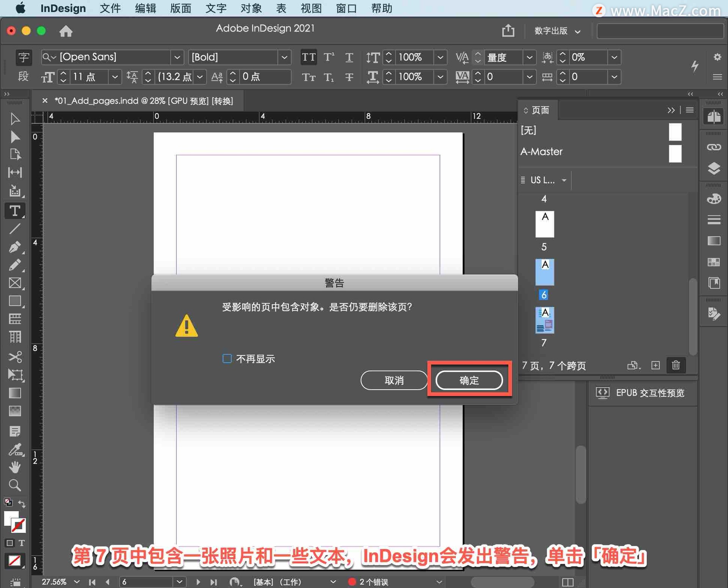This screenshot has width=728, height=588.
Task: Toggle All Caps TT formatting button
Action: coord(308,57)
